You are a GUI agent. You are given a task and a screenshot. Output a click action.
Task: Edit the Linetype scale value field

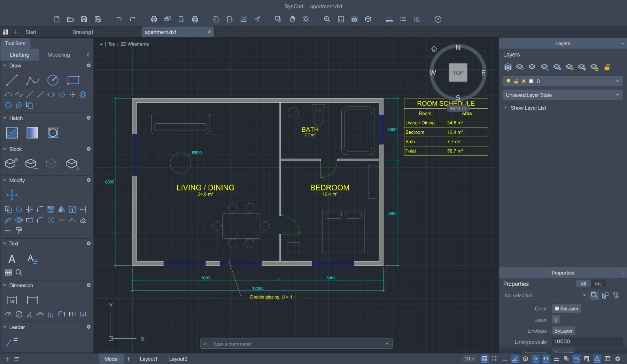pyautogui.click(x=587, y=342)
